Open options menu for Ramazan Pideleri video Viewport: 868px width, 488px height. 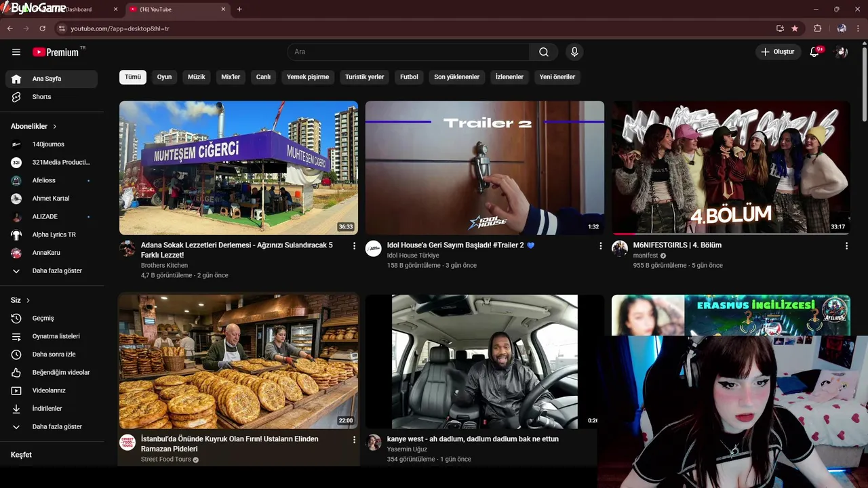pos(354,440)
